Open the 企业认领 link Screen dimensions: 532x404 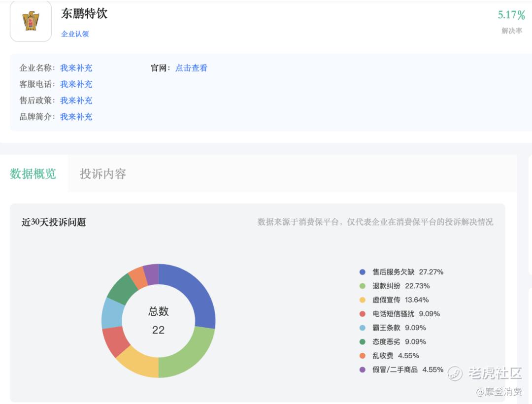tap(75, 34)
